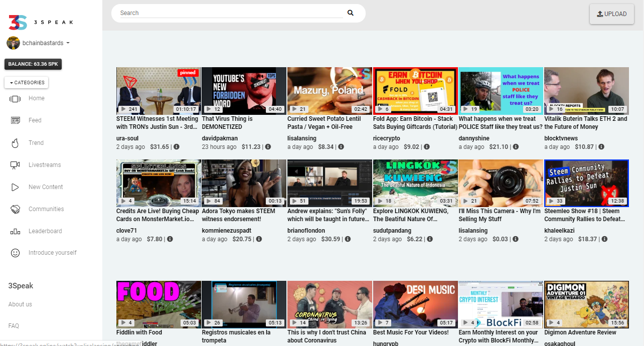
Task: Click info icon next to $20.75
Action: (259, 239)
